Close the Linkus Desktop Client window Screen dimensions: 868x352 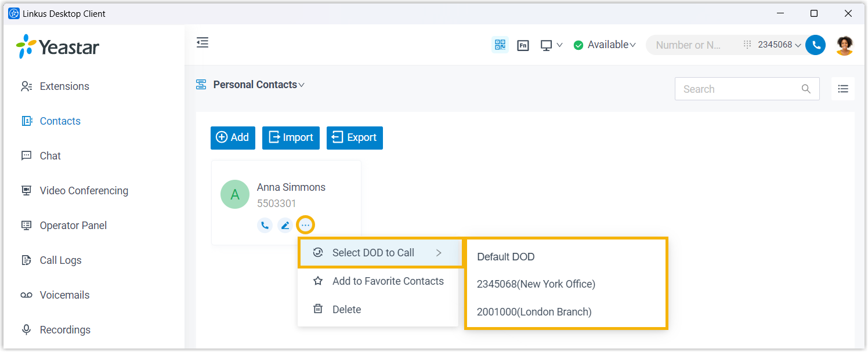coord(848,13)
